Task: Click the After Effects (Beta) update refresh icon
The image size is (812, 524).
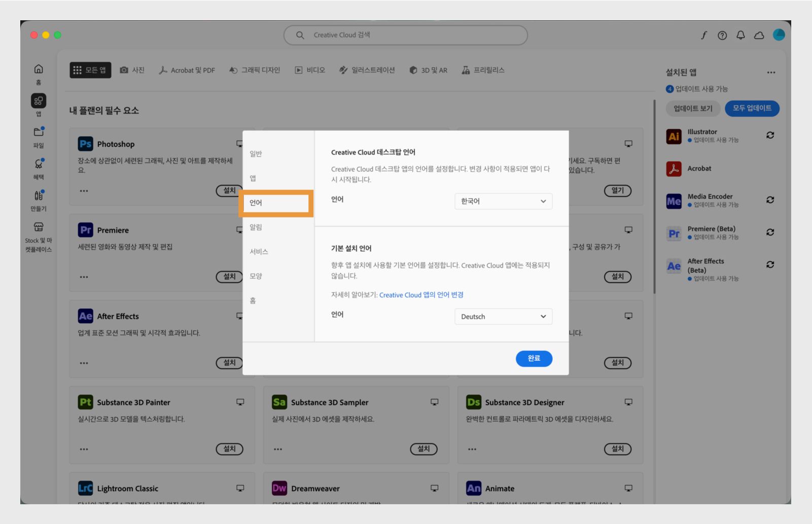Action: point(770,265)
